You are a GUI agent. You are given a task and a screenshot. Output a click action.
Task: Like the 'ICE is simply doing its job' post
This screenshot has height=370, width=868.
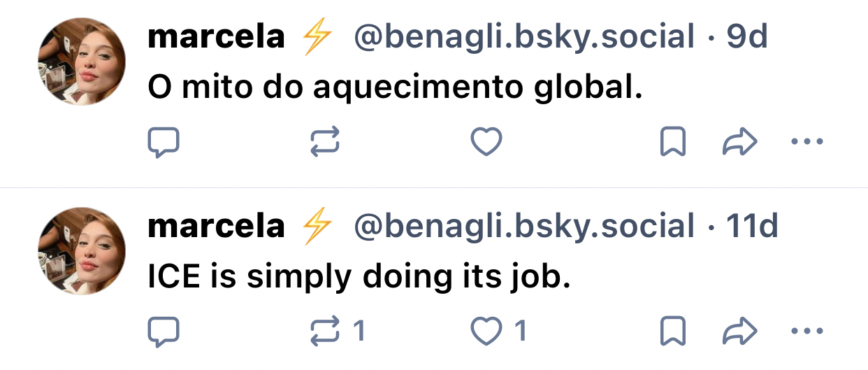pyautogui.click(x=486, y=332)
